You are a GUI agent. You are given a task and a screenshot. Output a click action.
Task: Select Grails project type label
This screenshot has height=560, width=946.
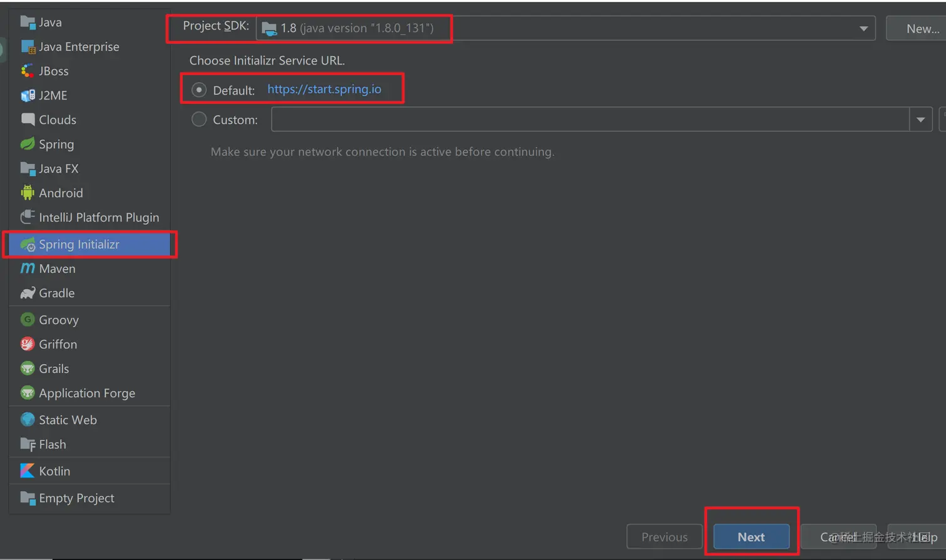pos(54,369)
